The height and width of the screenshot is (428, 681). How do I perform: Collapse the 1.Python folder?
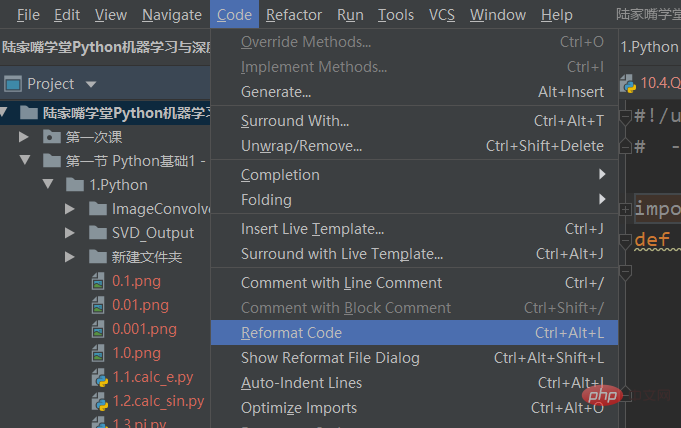click(x=47, y=185)
